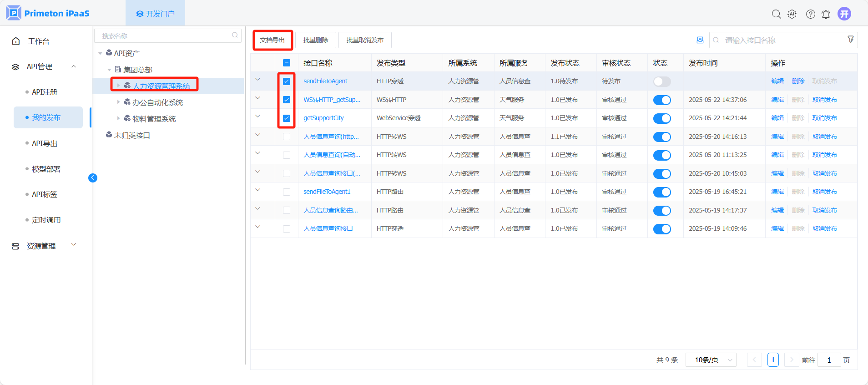Open the 10条/页 page size dropdown
This screenshot has width=868, height=385.
[x=711, y=360]
